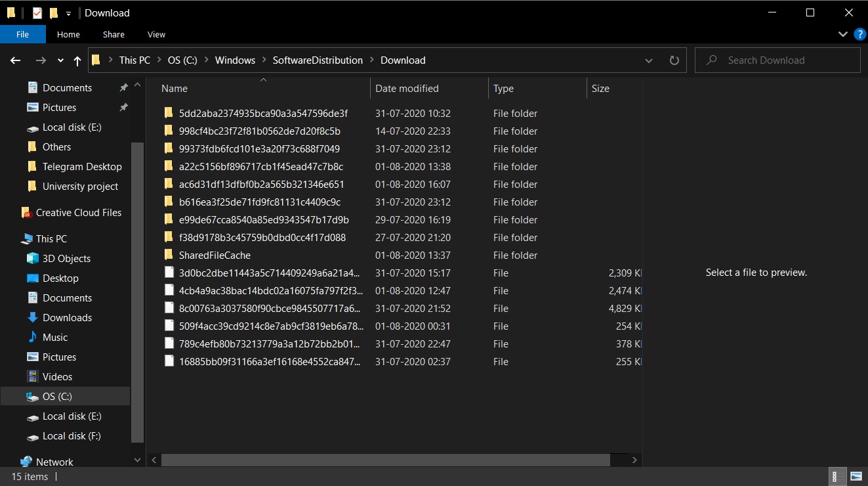Click SoftwareDistribution in the address breadcrumb
The height and width of the screenshot is (486, 868).
pyautogui.click(x=318, y=60)
